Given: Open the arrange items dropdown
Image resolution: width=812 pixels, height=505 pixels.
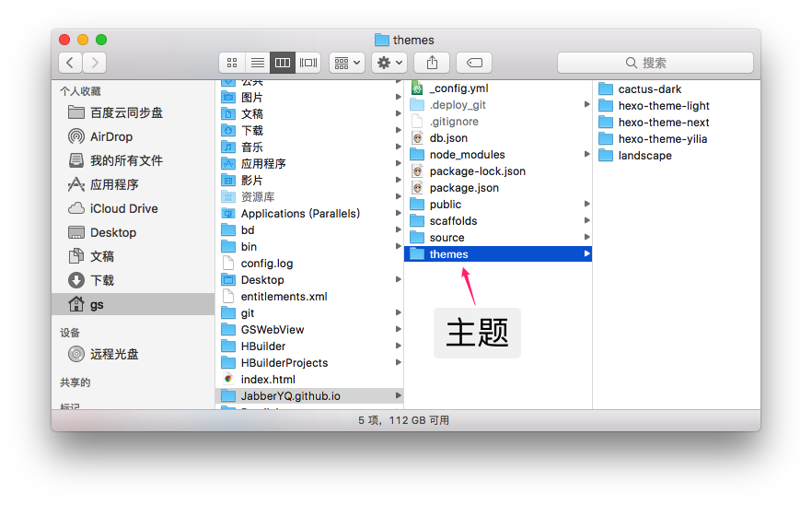Looking at the screenshot, I should (347, 63).
